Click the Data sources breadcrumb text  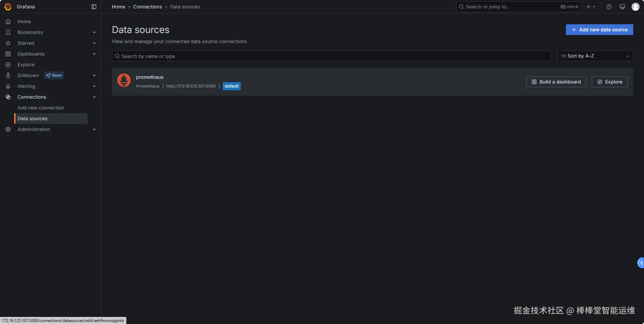click(185, 7)
